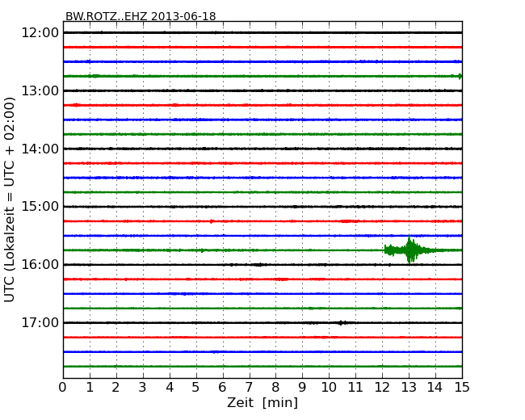The height and width of the screenshot is (420, 525).
Task: Click the x-axis tick label 4
Action: (x=170, y=388)
